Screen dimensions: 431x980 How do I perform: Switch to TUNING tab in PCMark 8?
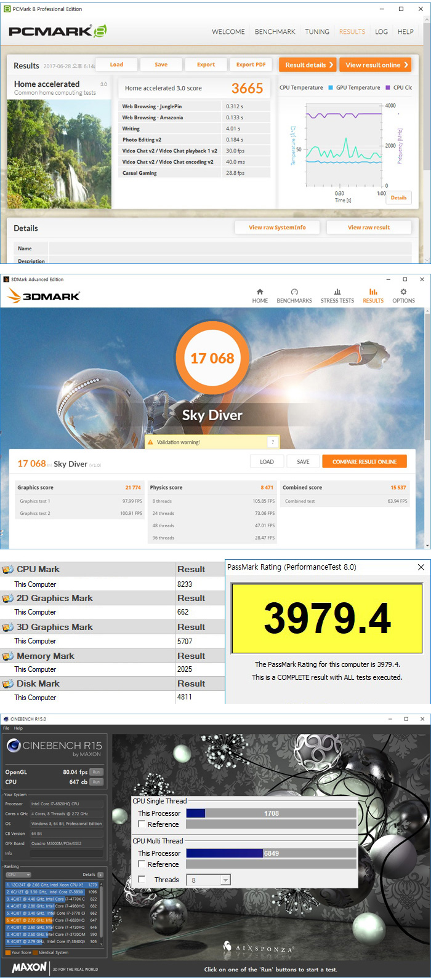tap(317, 31)
